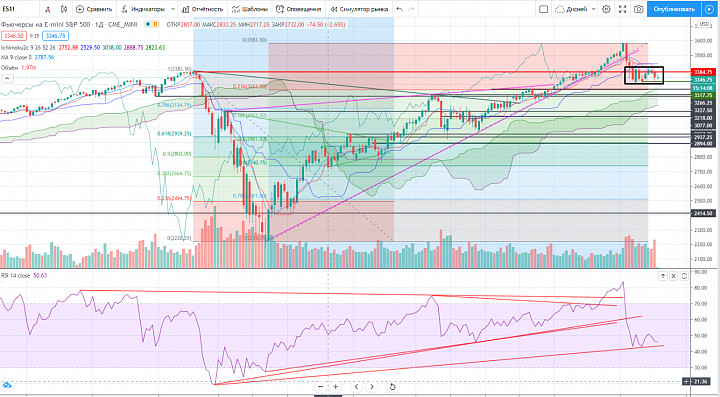Open the chart layout selector square icon
The height and width of the screenshot is (397, 720).
(x=543, y=9)
